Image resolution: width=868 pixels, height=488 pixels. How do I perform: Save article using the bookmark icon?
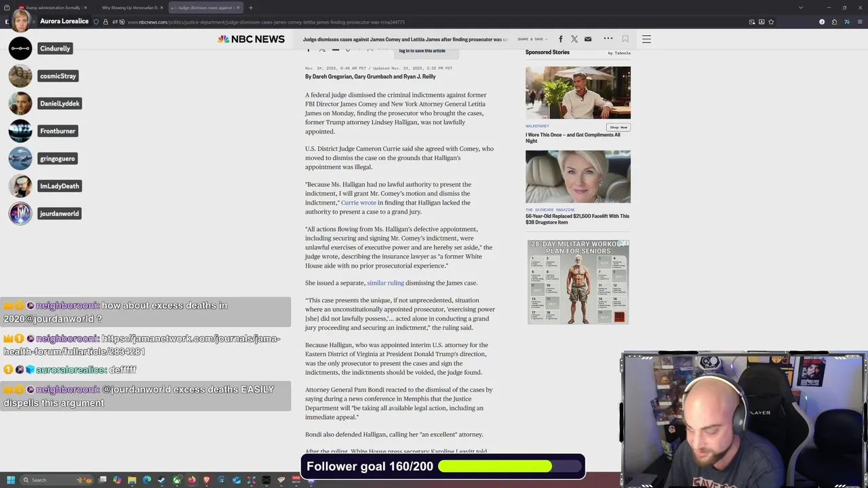pos(625,39)
